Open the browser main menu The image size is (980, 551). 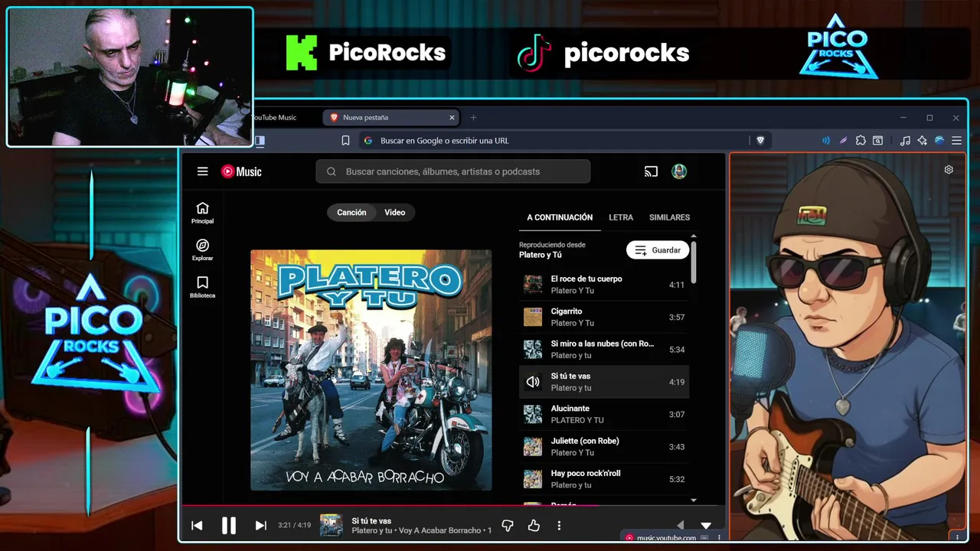coord(956,140)
